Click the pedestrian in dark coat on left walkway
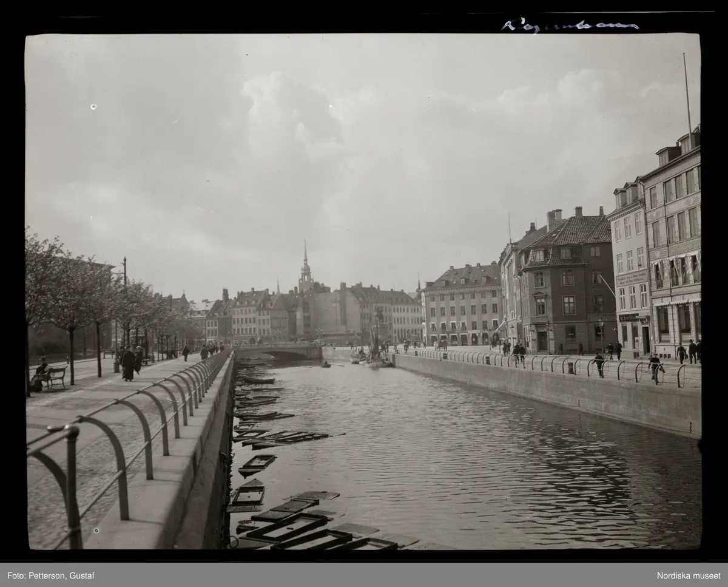 coord(128,364)
